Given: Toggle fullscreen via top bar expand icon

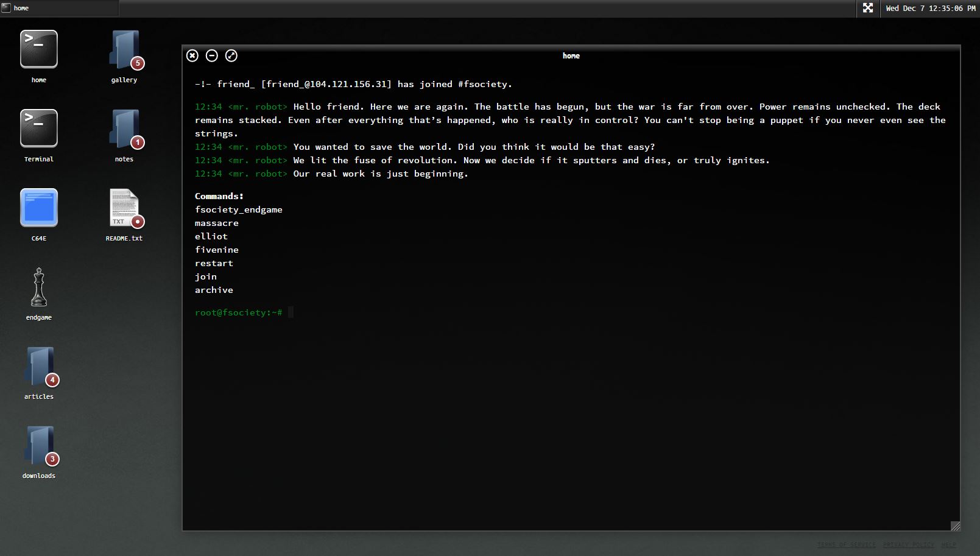Looking at the screenshot, I should click(868, 8).
